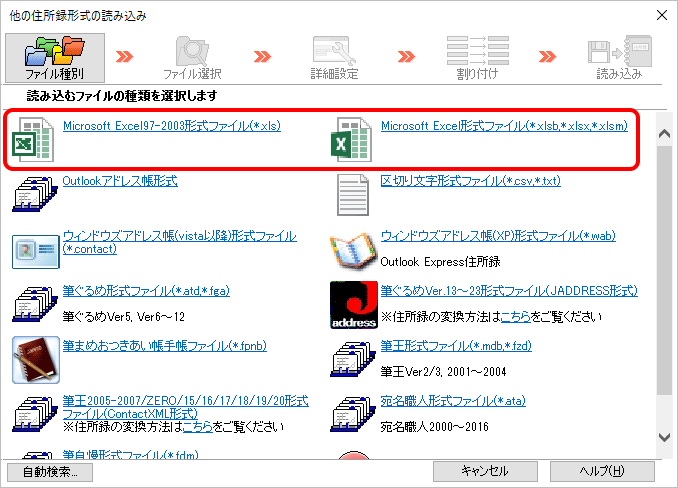Choose 筆自慢形式ファイル(*.fdm) link
The height and width of the screenshot is (488, 678).
coord(130,454)
